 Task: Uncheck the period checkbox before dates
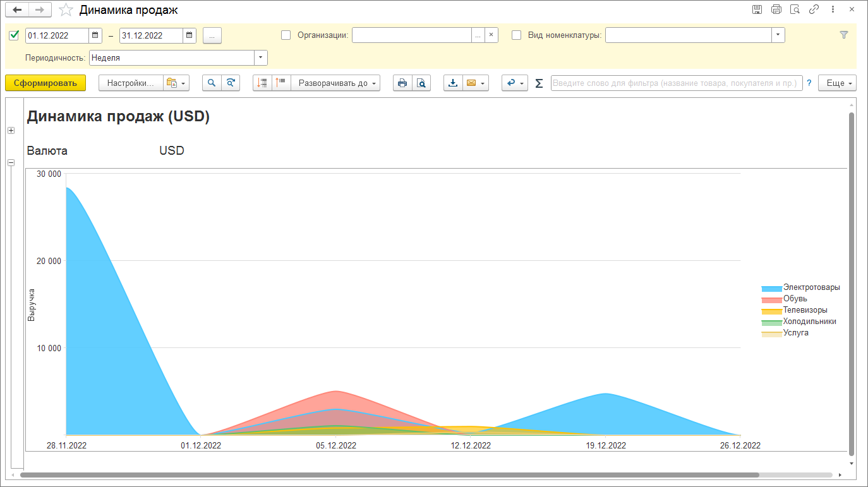pos(15,35)
